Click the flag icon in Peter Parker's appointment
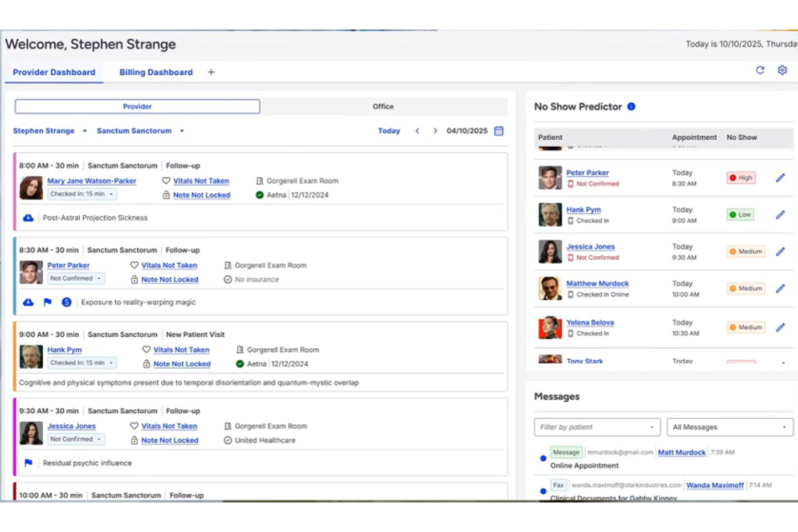This screenshot has height=532, width=798. click(x=47, y=302)
